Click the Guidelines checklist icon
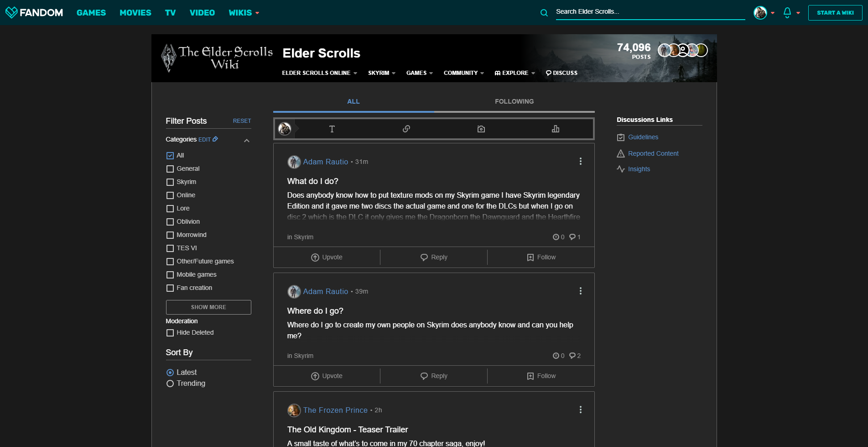The image size is (868, 447). coord(621,137)
